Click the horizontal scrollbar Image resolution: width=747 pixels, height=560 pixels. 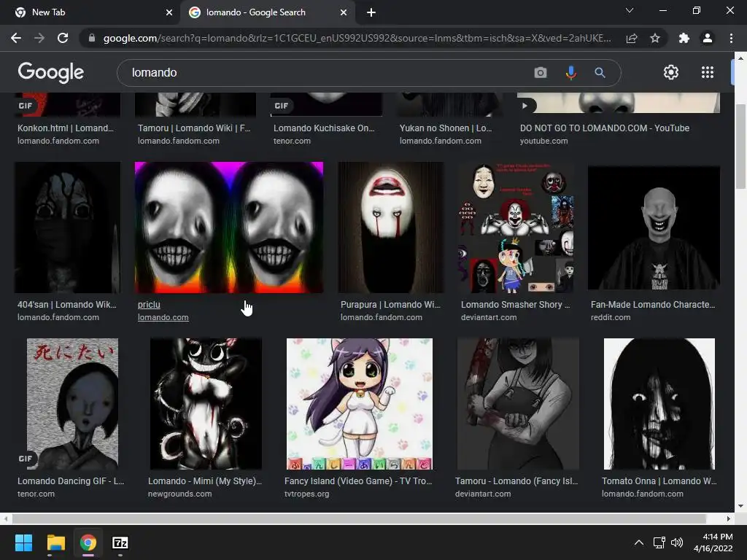click(359, 518)
